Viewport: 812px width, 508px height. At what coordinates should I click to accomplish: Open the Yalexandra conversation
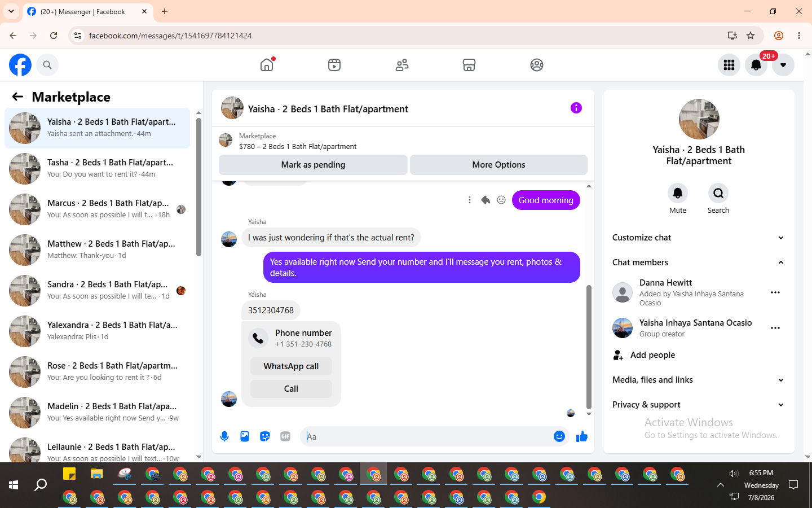97,331
